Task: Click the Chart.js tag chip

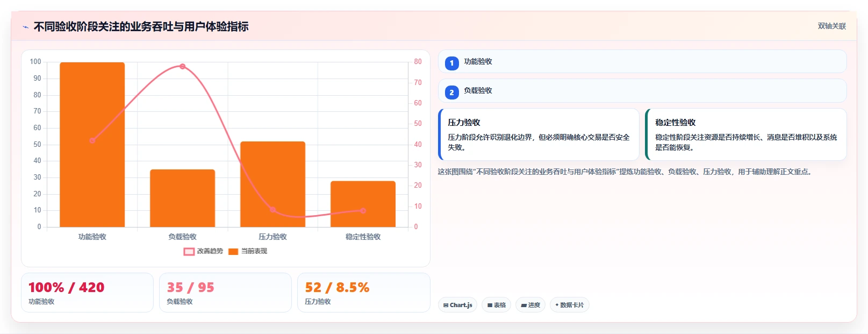Action: (x=457, y=305)
